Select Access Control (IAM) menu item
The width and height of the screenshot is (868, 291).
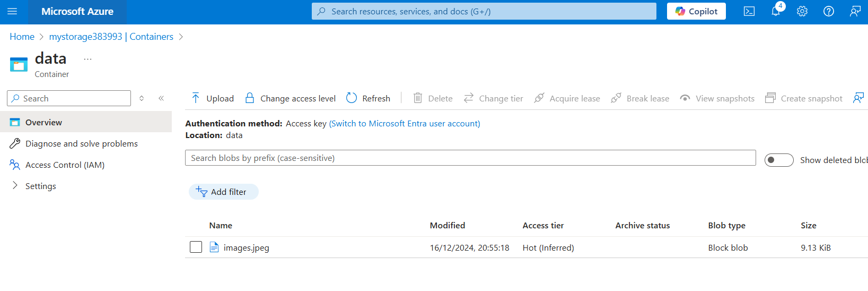65,165
